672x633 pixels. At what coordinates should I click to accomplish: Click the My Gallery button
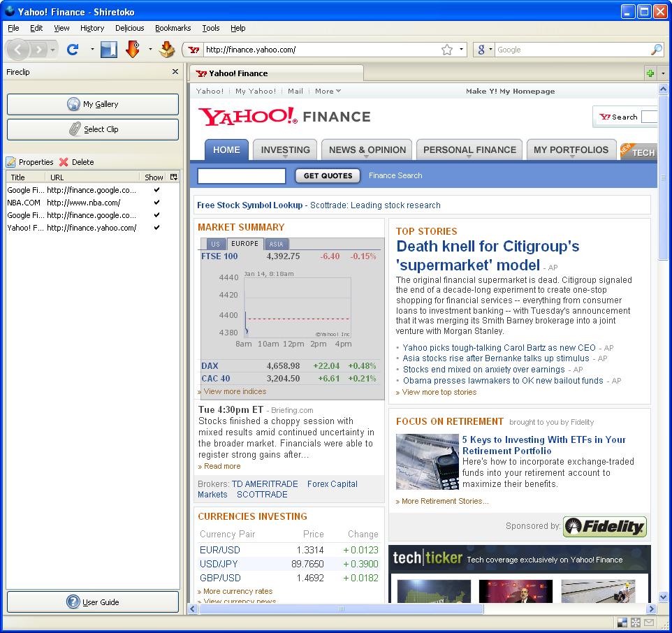(x=93, y=104)
